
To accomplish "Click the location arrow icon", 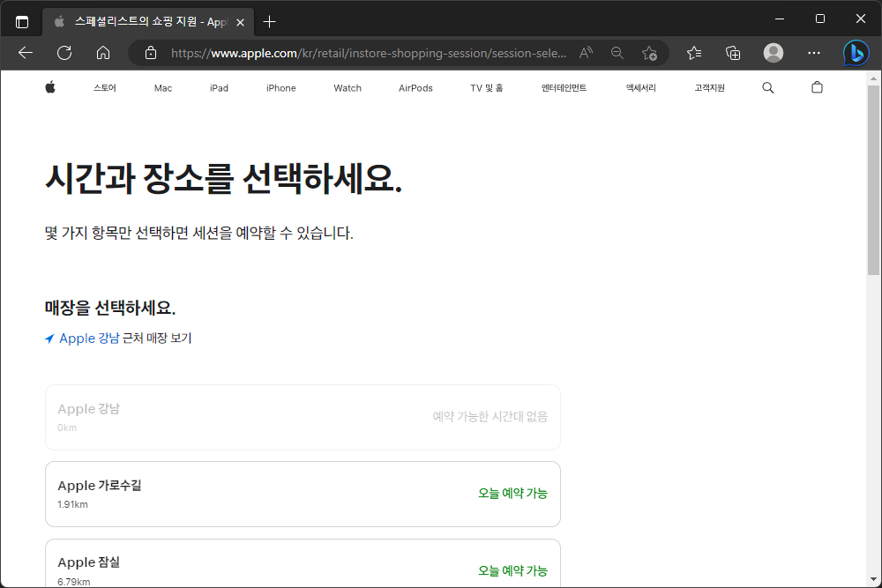I will [49, 339].
